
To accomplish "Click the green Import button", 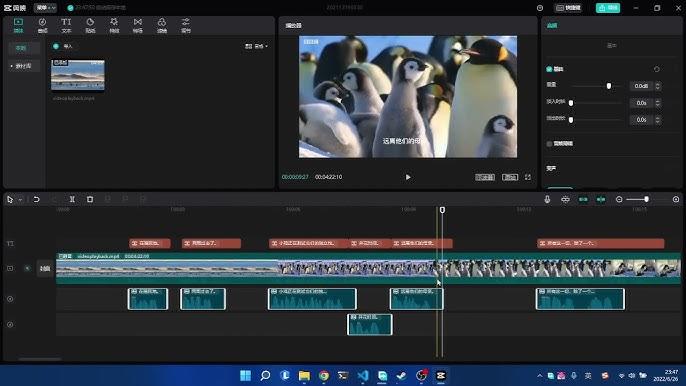I will 63,46.
